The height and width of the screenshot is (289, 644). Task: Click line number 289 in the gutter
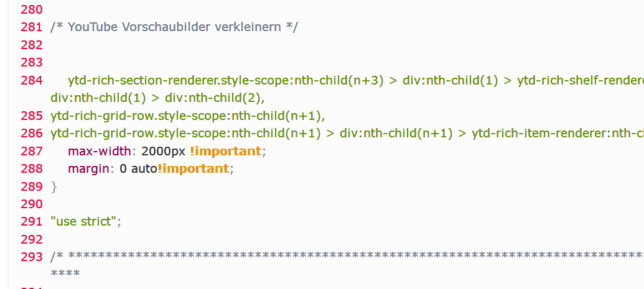click(31, 186)
